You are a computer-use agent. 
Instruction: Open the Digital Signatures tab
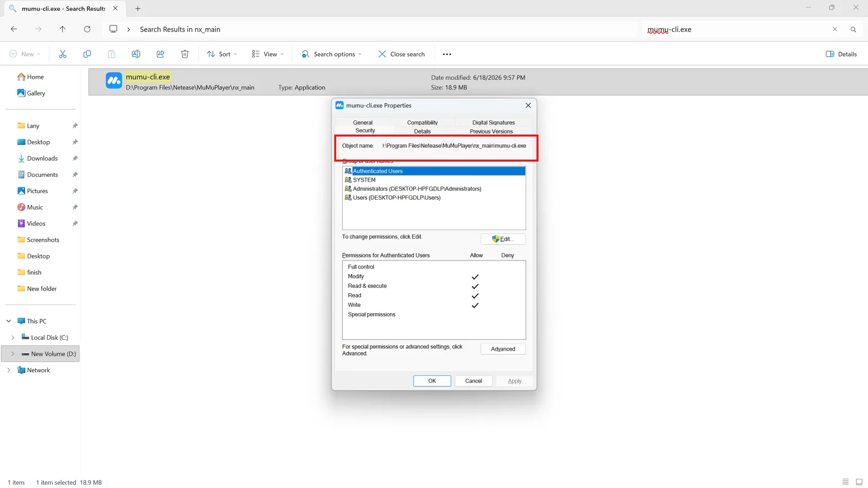[493, 123]
